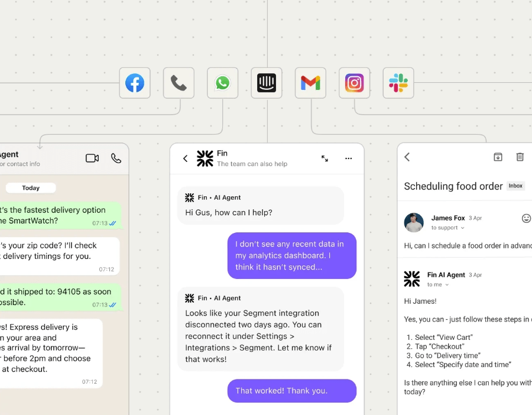Click the Inbox label tag

click(x=515, y=186)
